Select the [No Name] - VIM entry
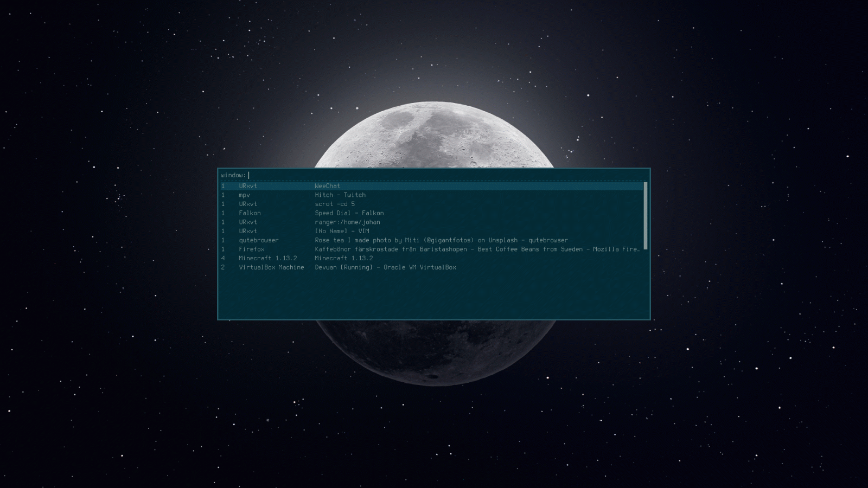 [x=342, y=231]
